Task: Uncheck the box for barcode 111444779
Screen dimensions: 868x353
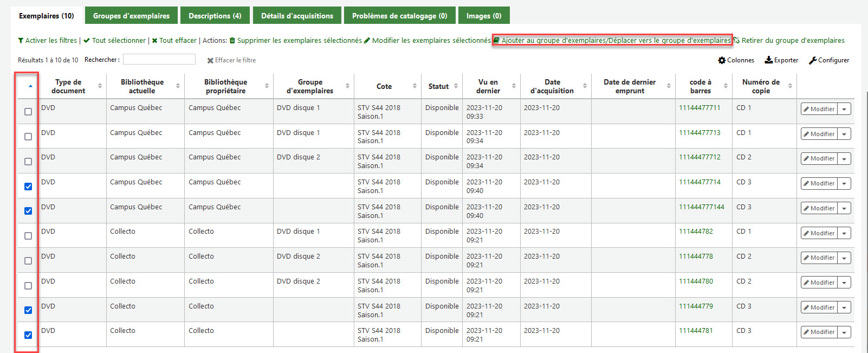Action: (x=28, y=310)
